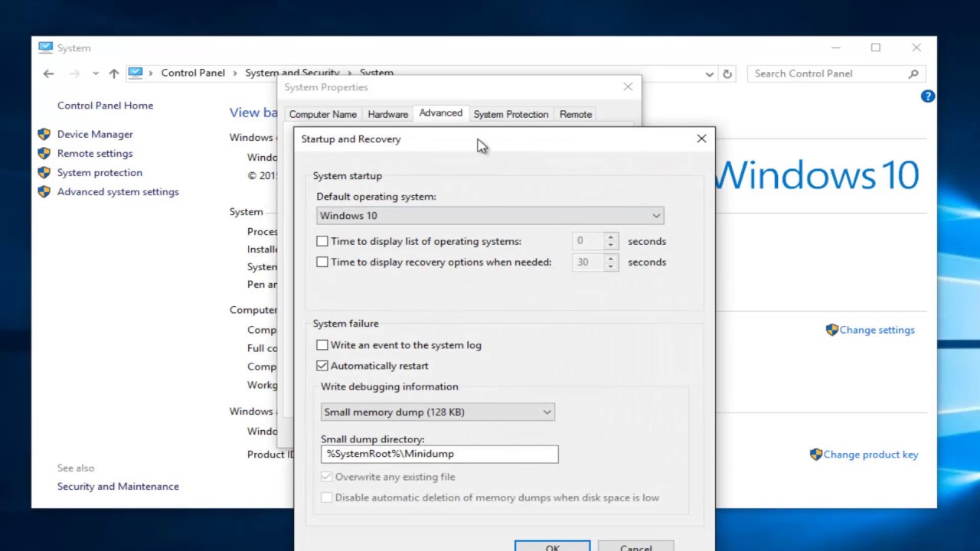Switch to the Hardware tab
Image resolution: width=980 pixels, height=551 pixels.
tap(387, 114)
